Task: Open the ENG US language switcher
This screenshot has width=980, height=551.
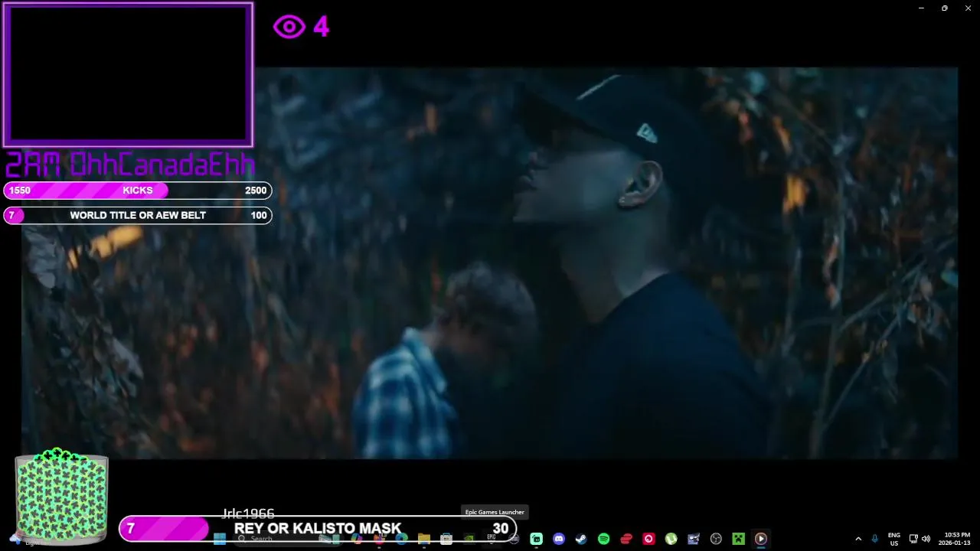Action: (893, 539)
